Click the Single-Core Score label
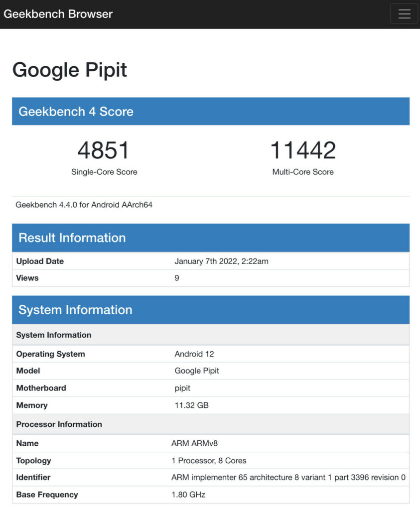 pyautogui.click(x=104, y=172)
